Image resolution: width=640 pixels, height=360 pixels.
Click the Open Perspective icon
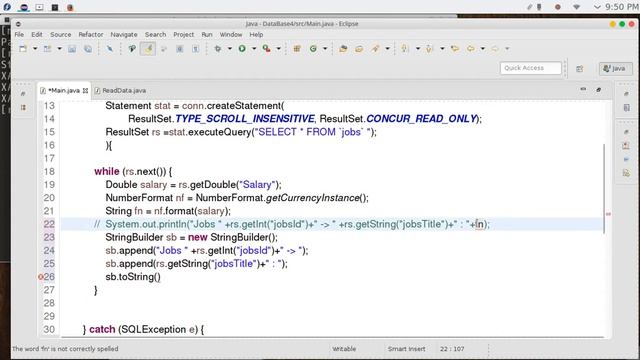coord(580,69)
